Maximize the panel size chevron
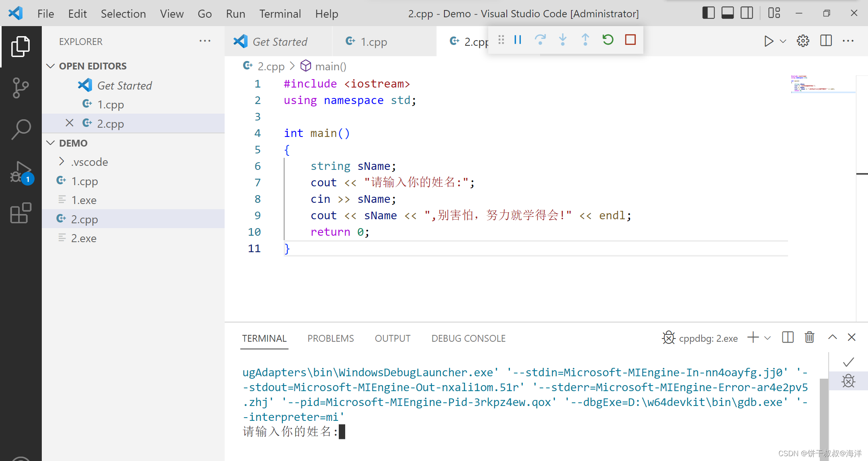 click(x=832, y=337)
